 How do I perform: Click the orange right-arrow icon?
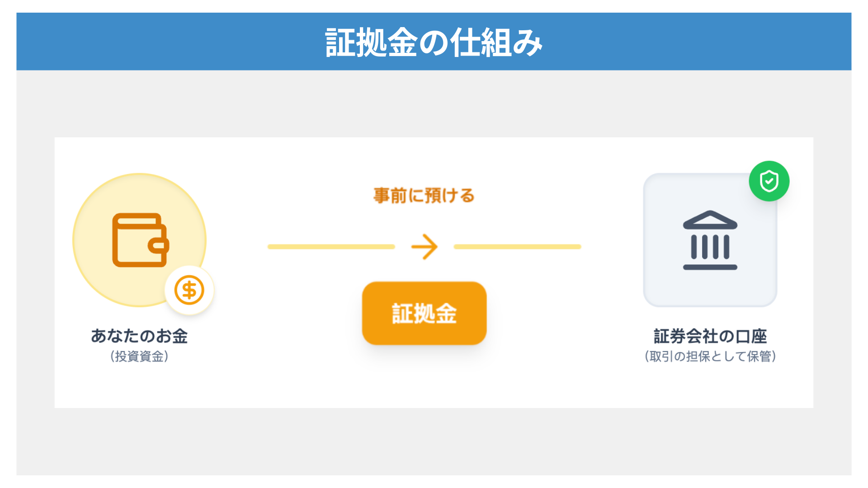(424, 247)
